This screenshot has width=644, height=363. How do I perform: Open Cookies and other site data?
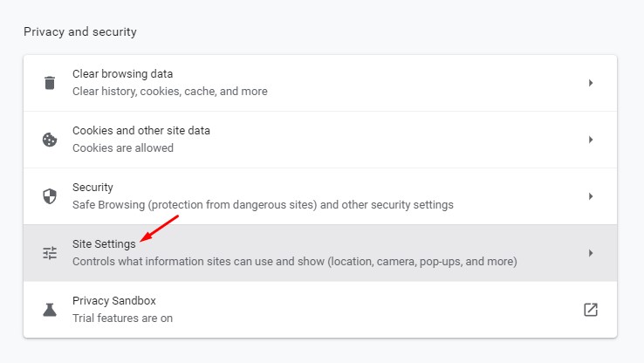pyautogui.click(x=320, y=140)
